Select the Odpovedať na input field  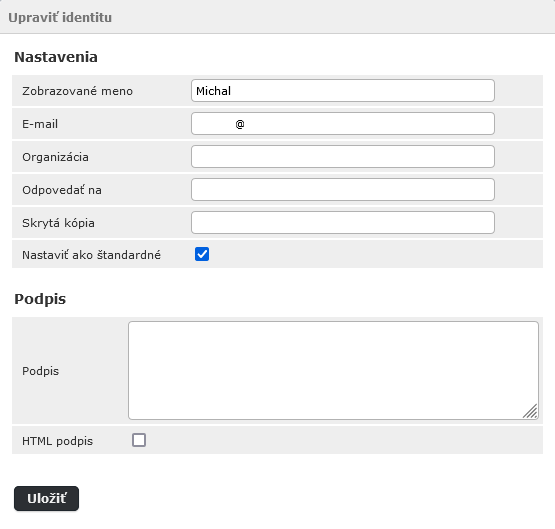pyautogui.click(x=343, y=190)
